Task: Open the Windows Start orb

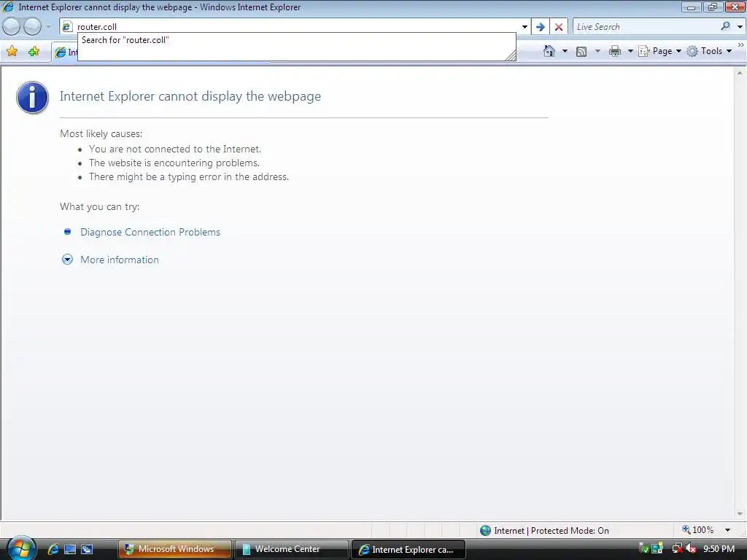Action: 20,548
